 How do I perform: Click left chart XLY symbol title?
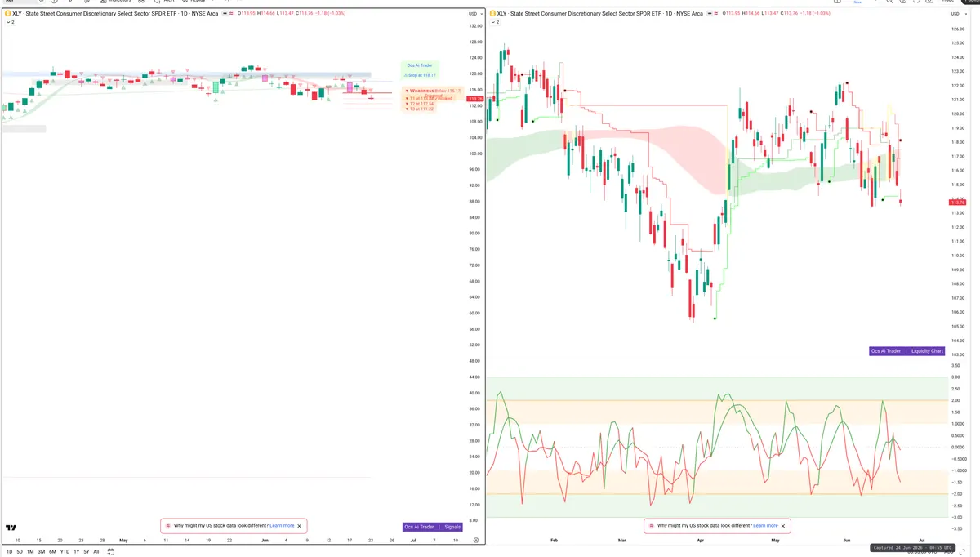(115, 14)
